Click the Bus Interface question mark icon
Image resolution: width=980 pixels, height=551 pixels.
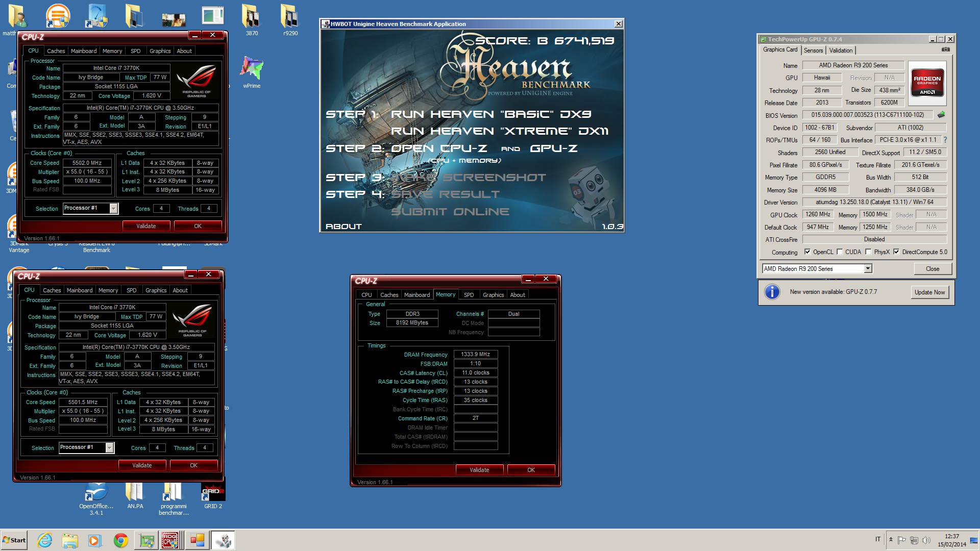pyautogui.click(x=945, y=140)
